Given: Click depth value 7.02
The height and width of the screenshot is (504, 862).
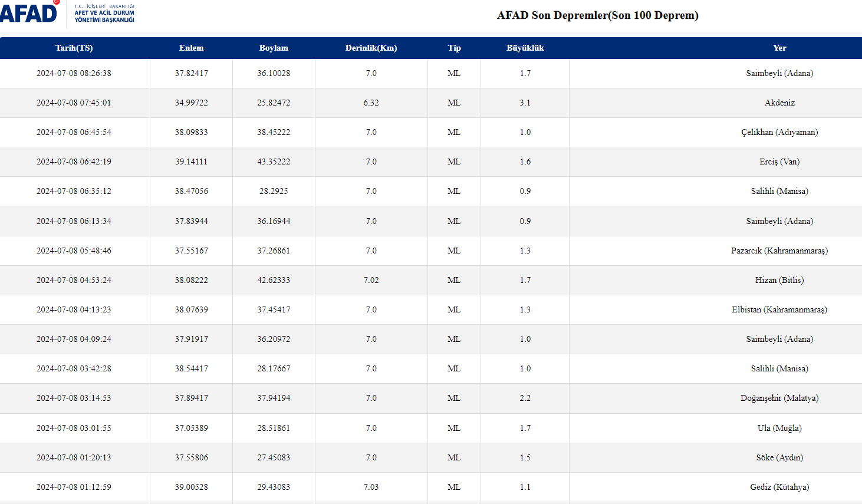Looking at the screenshot, I should 371,280.
